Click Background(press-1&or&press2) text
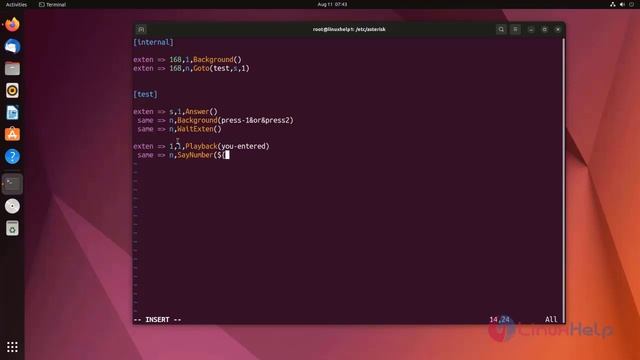The image size is (640, 360). [x=236, y=120]
